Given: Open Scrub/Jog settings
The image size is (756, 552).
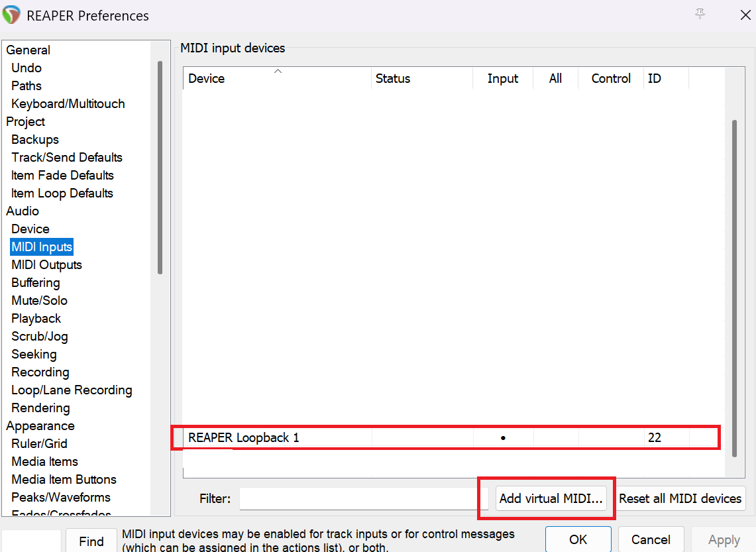Looking at the screenshot, I should [40, 336].
